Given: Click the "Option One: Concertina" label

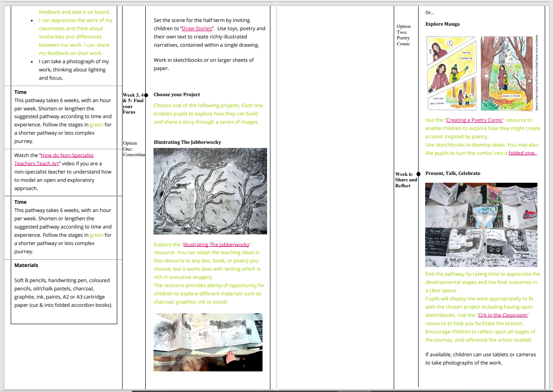Looking at the screenshot, I should [x=133, y=149].
